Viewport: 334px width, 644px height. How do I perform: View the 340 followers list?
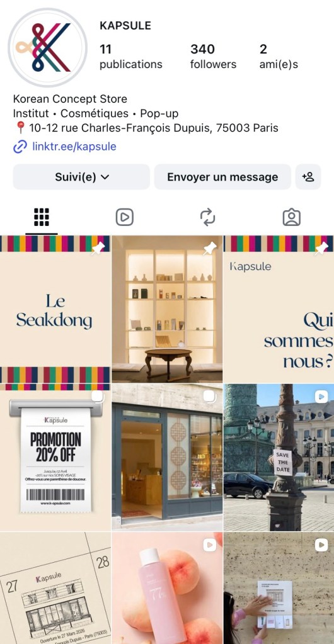213,56
